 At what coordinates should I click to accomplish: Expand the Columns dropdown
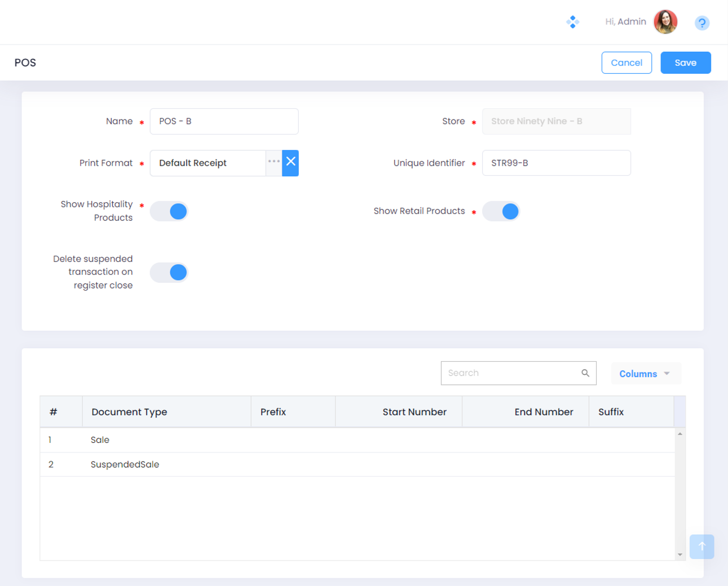[645, 374]
